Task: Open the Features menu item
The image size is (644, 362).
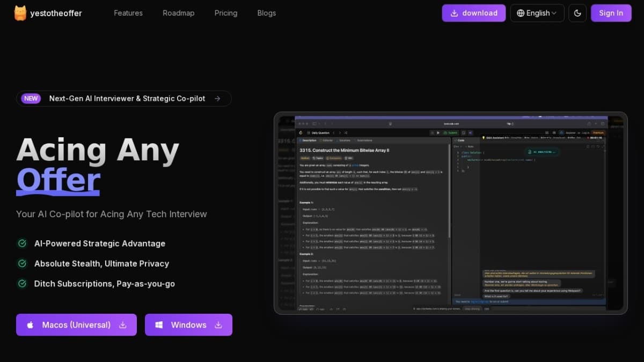Action: [128, 13]
